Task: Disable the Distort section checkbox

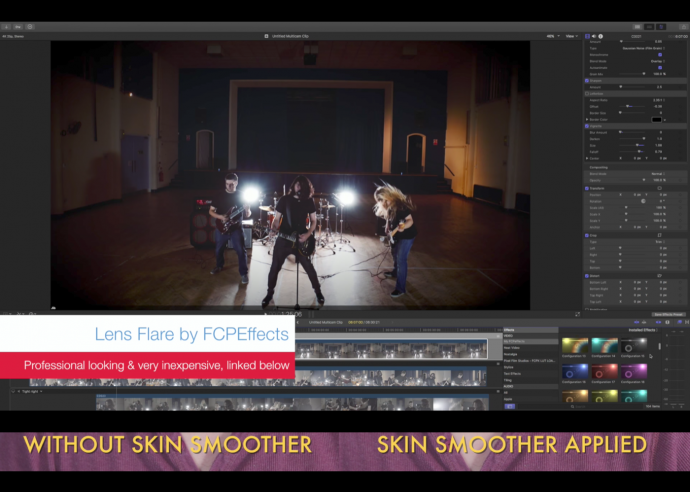Action: tap(587, 276)
